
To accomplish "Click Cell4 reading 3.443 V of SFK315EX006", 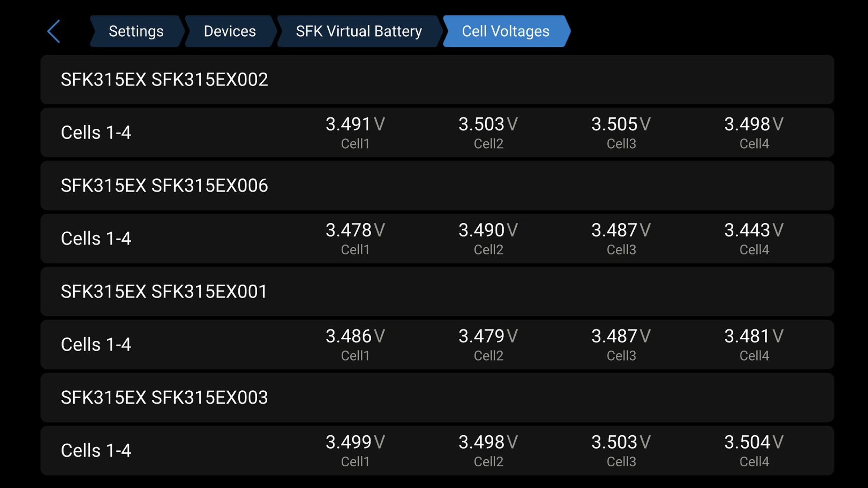I will pyautogui.click(x=753, y=230).
